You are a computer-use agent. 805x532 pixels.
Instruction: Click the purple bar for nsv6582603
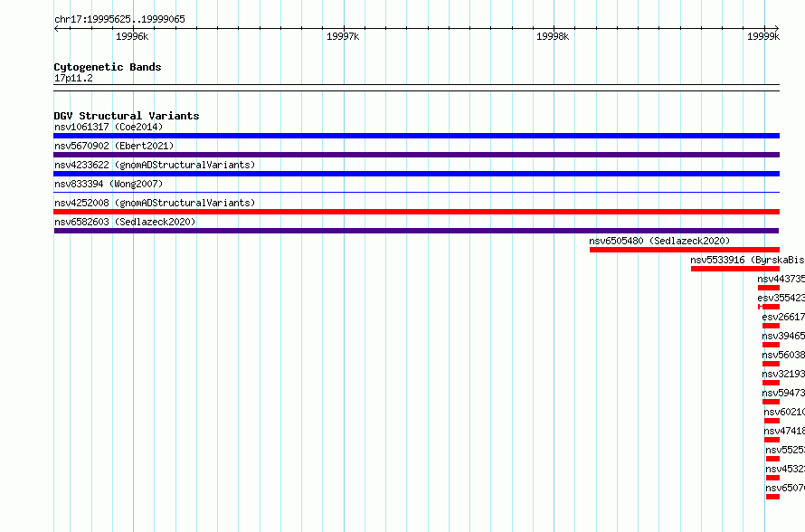click(x=416, y=231)
